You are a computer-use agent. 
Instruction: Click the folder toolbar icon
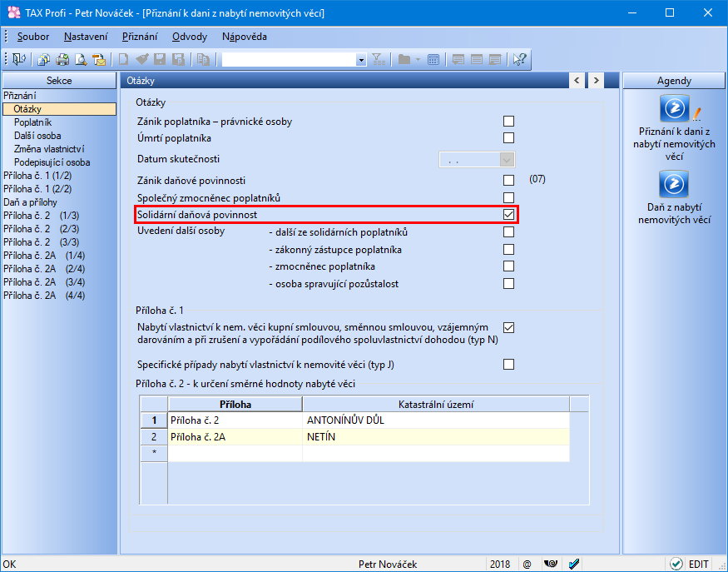(x=404, y=59)
